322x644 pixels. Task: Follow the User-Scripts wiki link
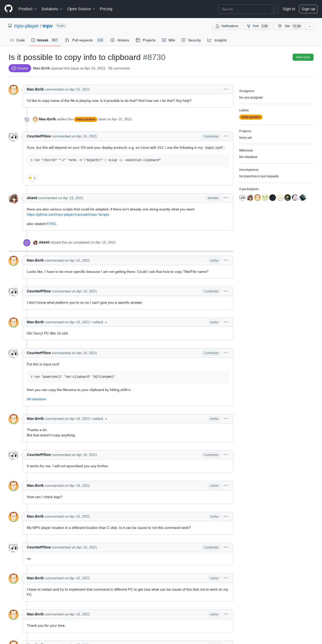click(x=68, y=214)
